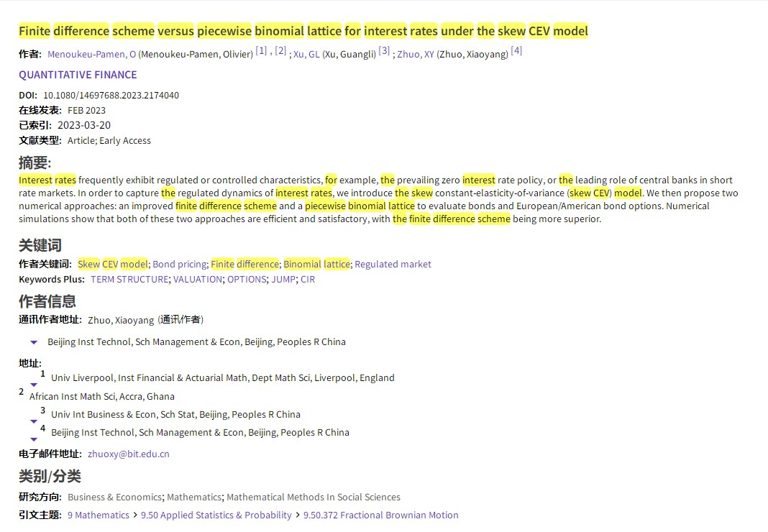Click affiliation superscript [3] after Xu, Guangli
The width and height of the screenshot is (768, 532).
(384, 50)
